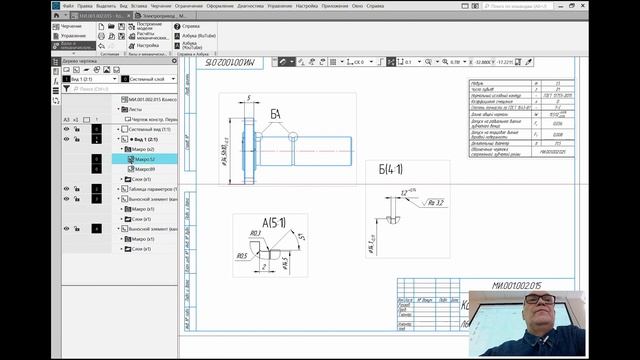Select Макро:89 in the drawing tree

pos(145,169)
